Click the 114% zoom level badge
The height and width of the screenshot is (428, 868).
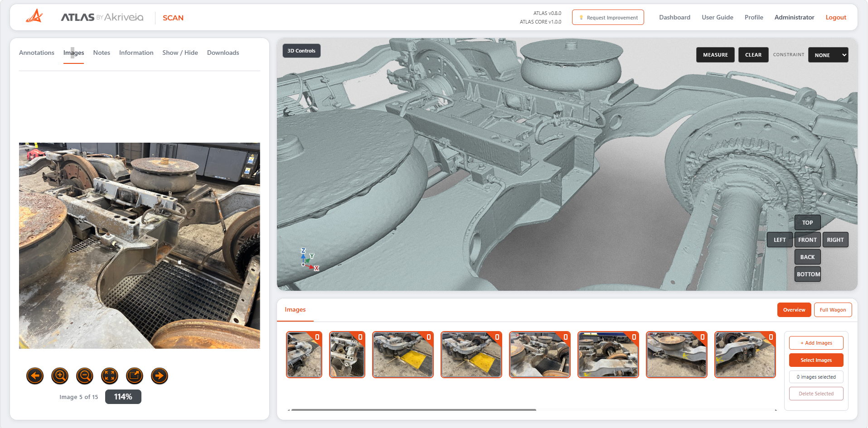tap(123, 397)
